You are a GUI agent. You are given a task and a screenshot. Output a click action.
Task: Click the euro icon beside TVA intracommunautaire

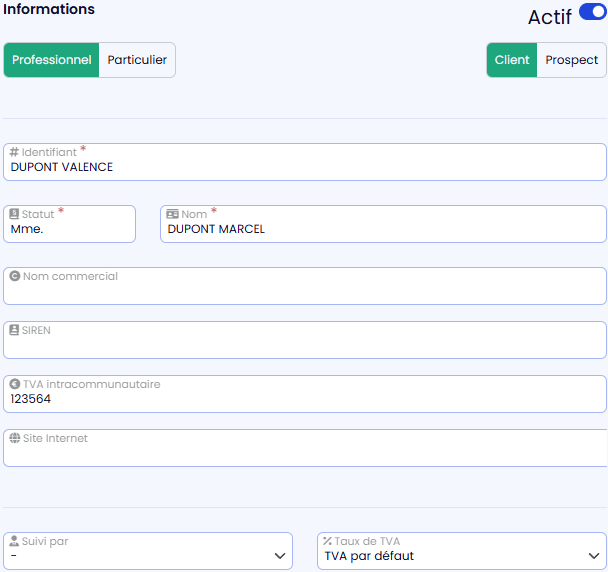coord(14,384)
